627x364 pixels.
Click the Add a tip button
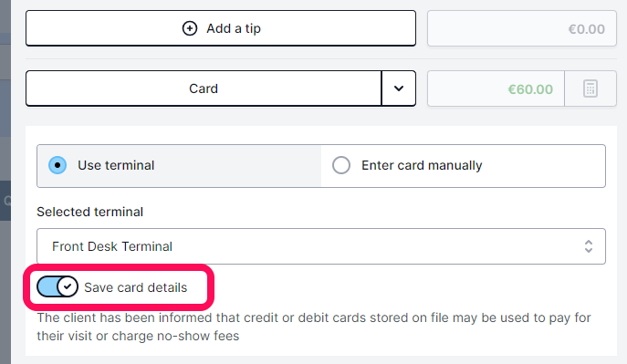(x=221, y=28)
